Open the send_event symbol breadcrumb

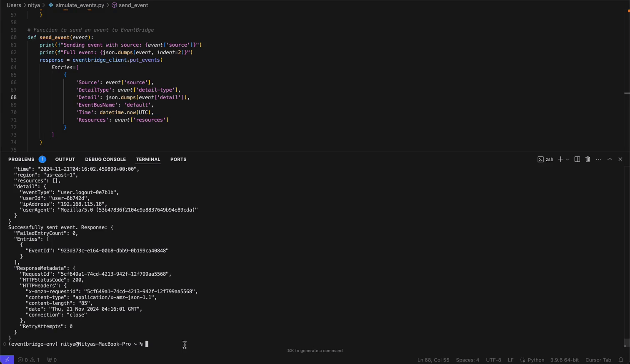coord(133,5)
